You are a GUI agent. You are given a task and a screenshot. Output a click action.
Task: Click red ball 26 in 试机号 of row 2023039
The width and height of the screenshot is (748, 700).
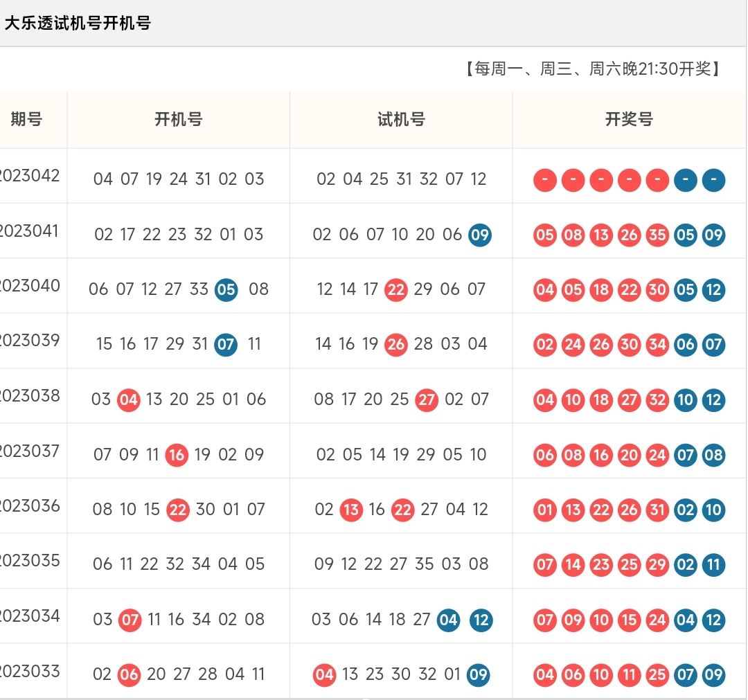tap(396, 344)
